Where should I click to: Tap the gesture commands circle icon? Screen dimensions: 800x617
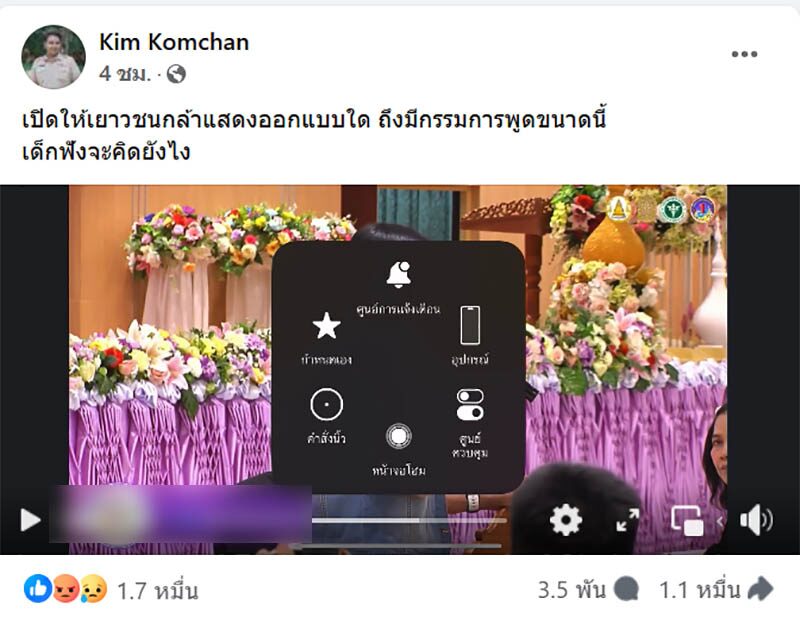pos(327,404)
